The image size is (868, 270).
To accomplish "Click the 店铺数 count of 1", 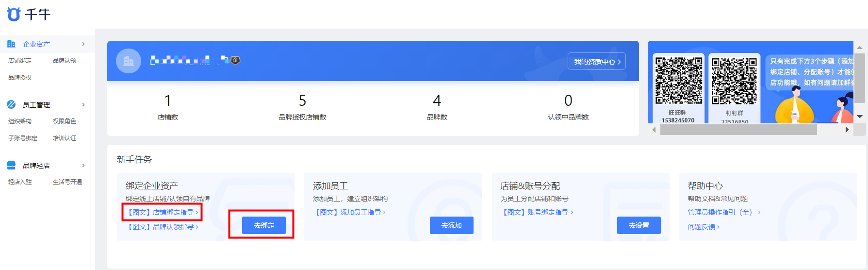I will pos(168,101).
